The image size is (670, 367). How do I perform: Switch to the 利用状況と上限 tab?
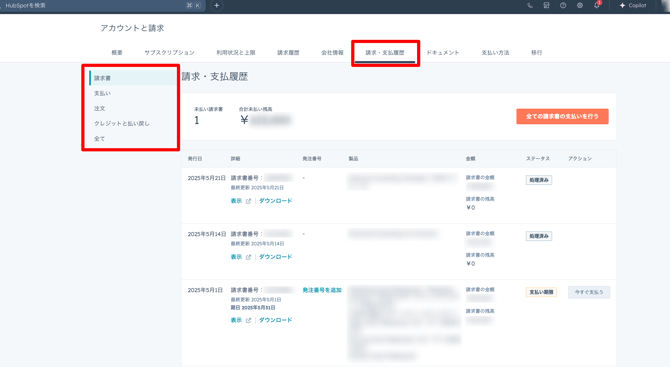[x=236, y=53]
